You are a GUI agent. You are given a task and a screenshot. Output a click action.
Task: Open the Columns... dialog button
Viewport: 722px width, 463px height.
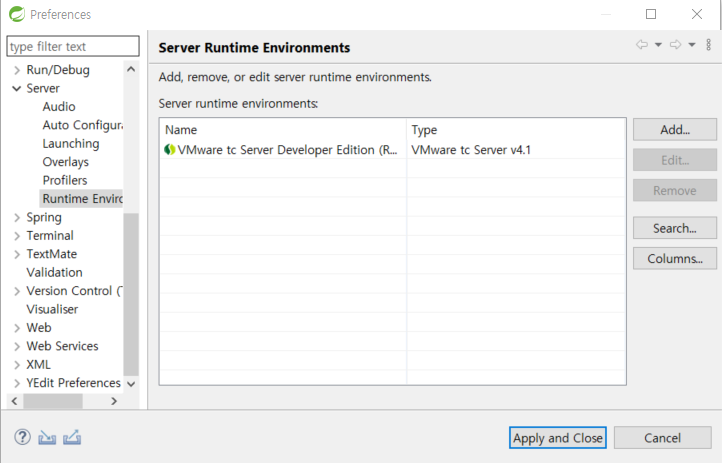[x=675, y=259]
